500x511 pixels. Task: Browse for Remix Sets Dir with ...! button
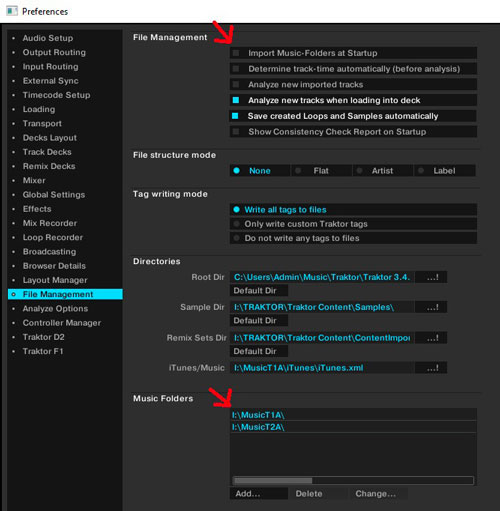tap(432, 338)
